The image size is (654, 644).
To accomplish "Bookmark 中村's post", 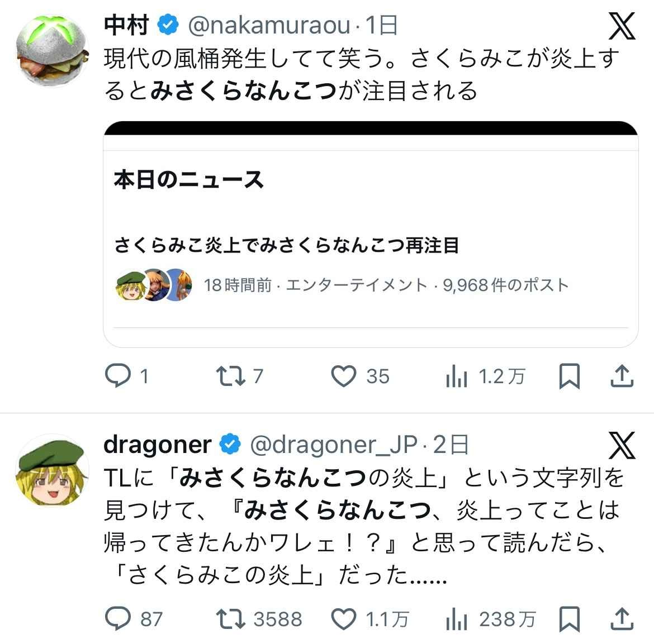I will click(x=569, y=376).
